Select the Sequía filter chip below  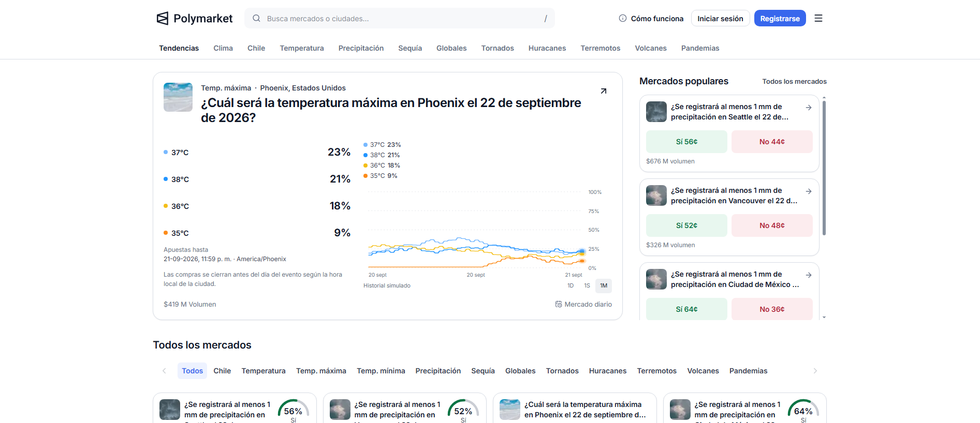point(483,371)
